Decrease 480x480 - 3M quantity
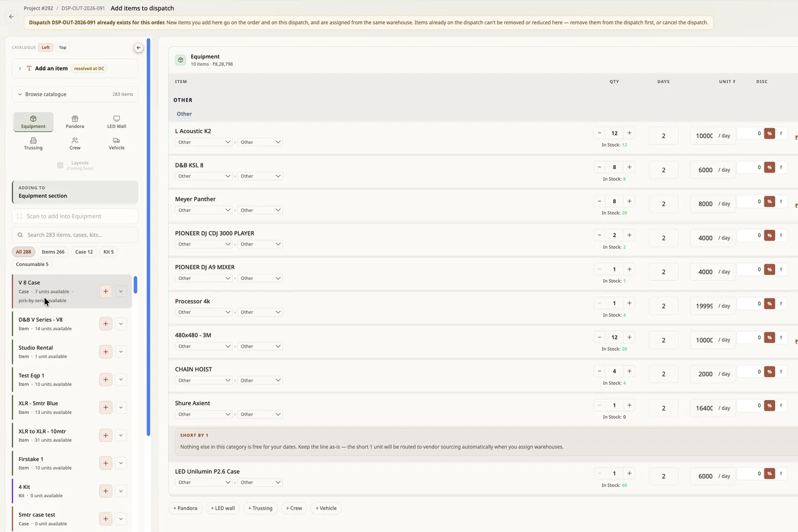798x532 pixels. pos(600,337)
